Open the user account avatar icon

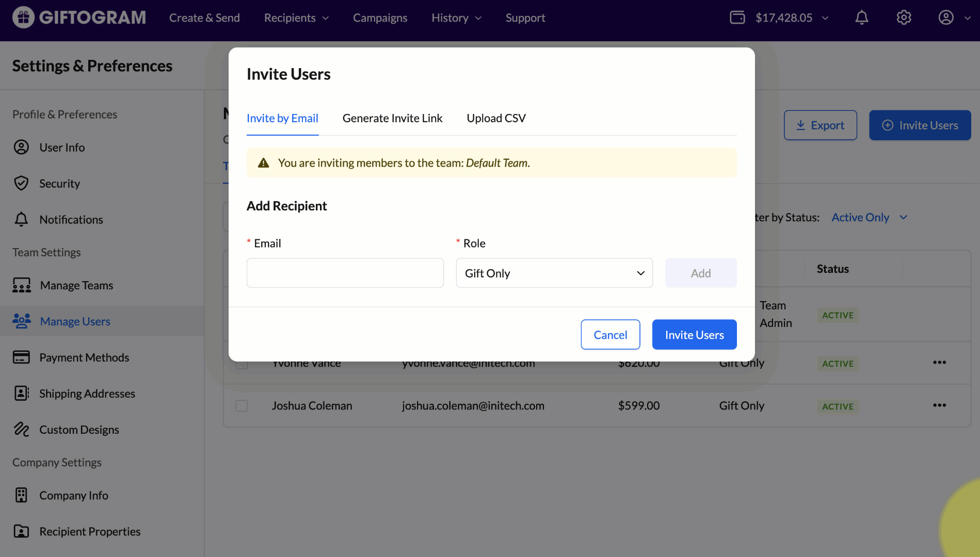coord(945,18)
